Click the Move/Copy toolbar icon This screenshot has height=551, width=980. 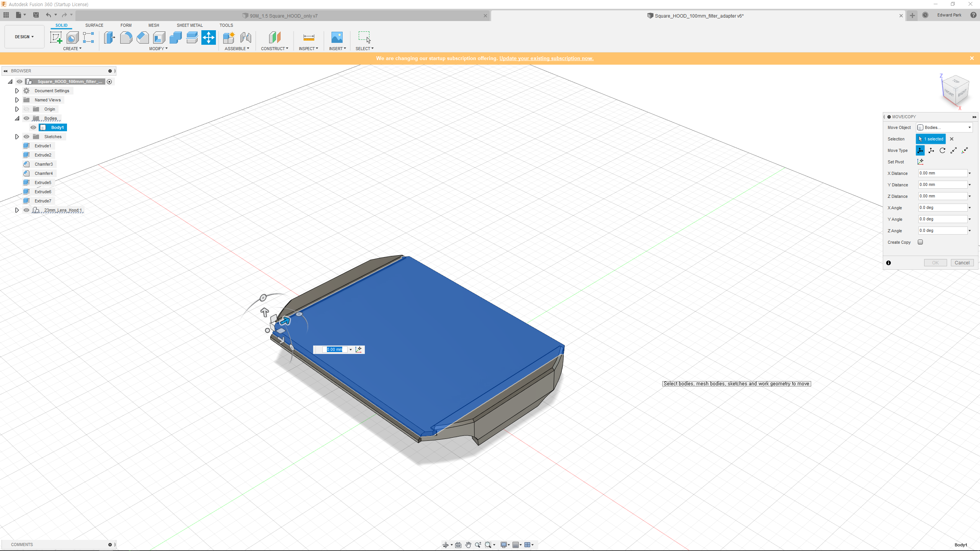pyautogui.click(x=209, y=37)
